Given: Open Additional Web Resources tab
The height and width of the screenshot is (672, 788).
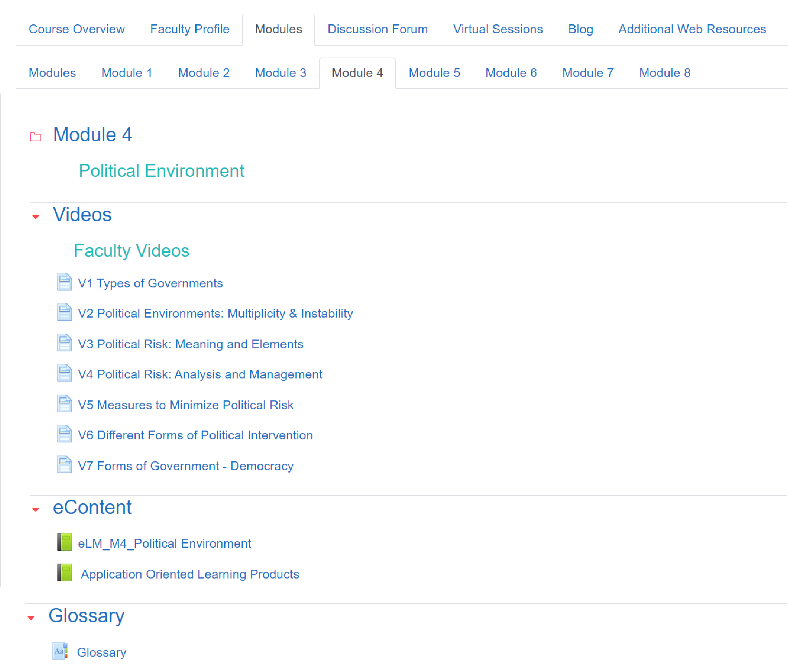Looking at the screenshot, I should (x=692, y=29).
